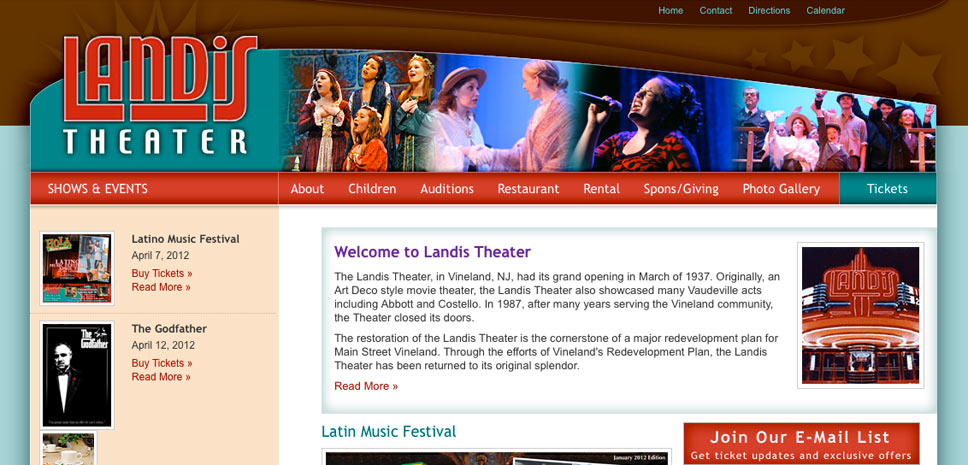
Task: Open The Godfather poster thumbnail
Action: pyautogui.click(x=77, y=375)
